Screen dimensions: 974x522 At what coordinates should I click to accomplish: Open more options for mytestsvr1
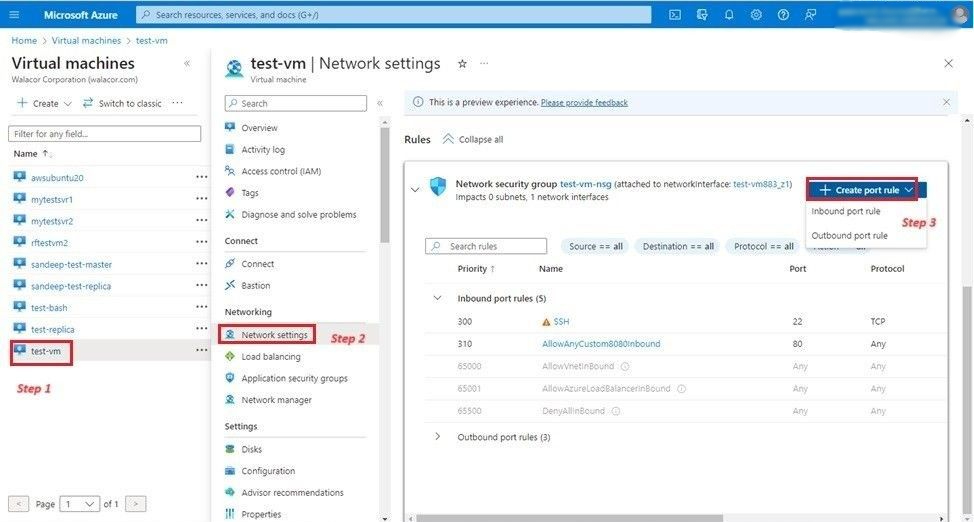(201, 199)
